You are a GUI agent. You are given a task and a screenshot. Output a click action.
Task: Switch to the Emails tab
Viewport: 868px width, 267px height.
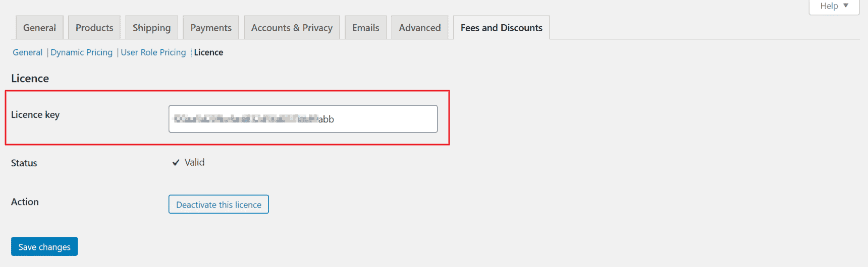coord(365,28)
